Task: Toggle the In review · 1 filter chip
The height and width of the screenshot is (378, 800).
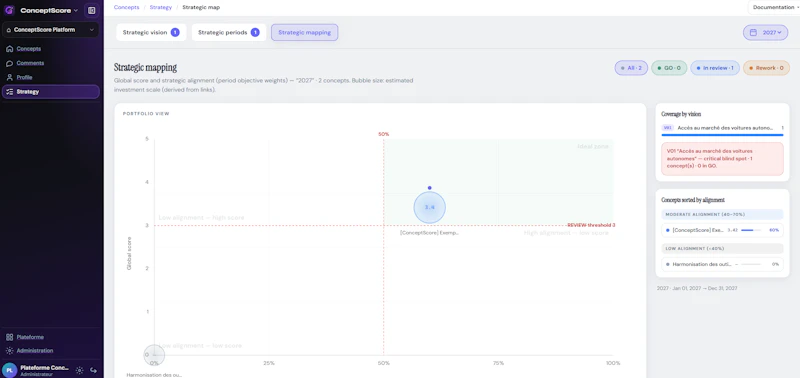Action: pos(715,68)
